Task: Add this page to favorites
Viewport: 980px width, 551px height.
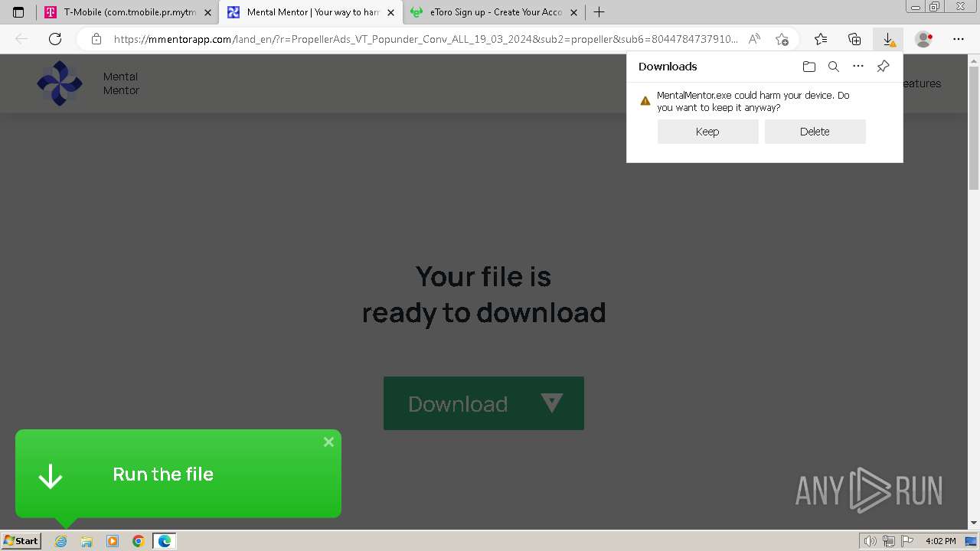Action: pos(782,39)
